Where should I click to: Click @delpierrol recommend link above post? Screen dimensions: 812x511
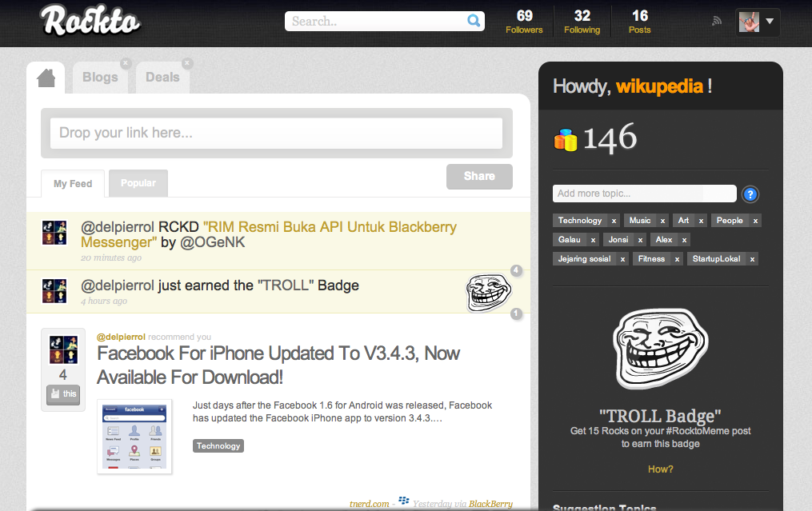121,337
